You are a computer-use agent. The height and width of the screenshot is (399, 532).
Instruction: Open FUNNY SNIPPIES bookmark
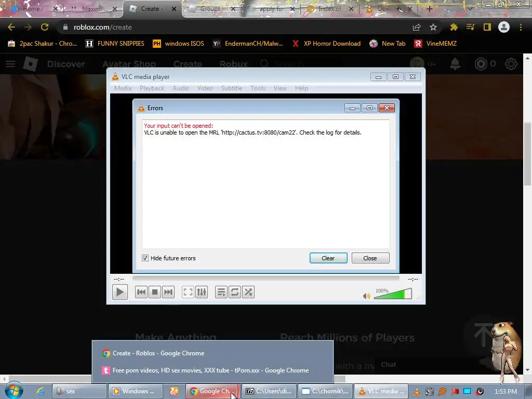click(115, 44)
